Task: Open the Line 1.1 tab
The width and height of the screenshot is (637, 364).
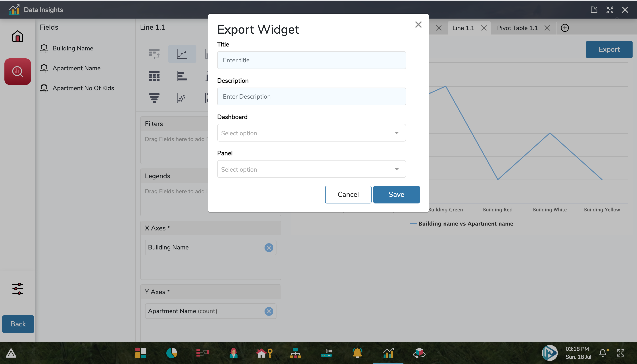Action: (x=463, y=28)
